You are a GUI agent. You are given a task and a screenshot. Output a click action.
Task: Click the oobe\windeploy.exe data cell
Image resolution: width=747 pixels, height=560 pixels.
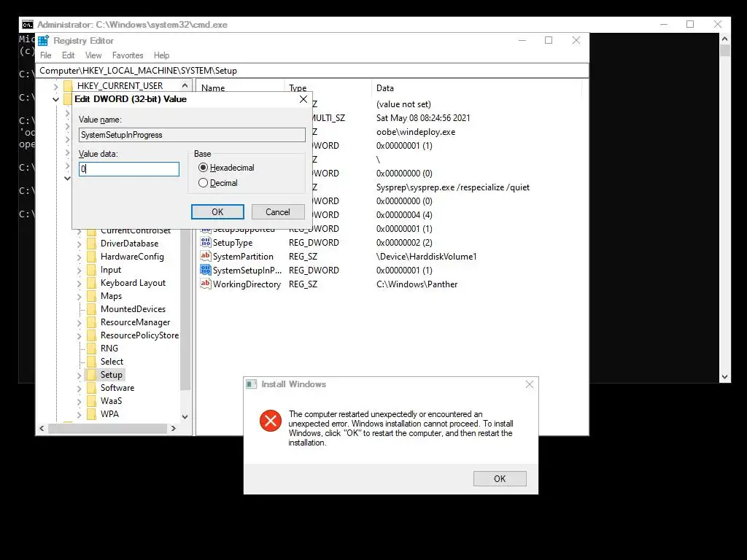coord(416,132)
